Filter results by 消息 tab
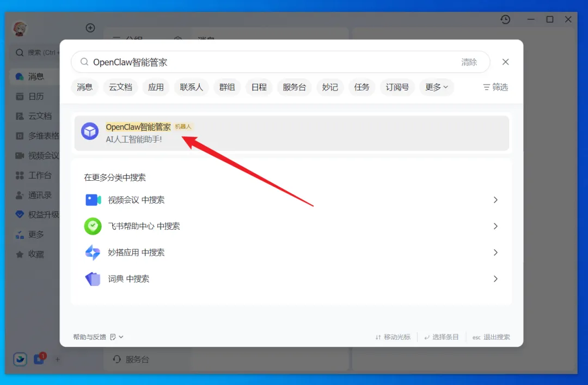This screenshot has height=385, width=588. click(x=85, y=88)
